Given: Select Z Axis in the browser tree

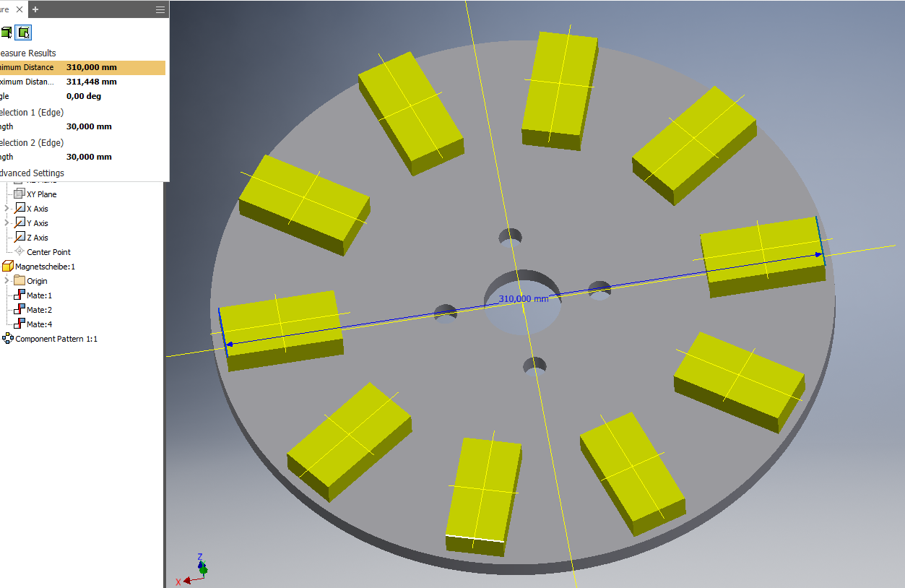Looking at the screenshot, I should click(37, 238).
